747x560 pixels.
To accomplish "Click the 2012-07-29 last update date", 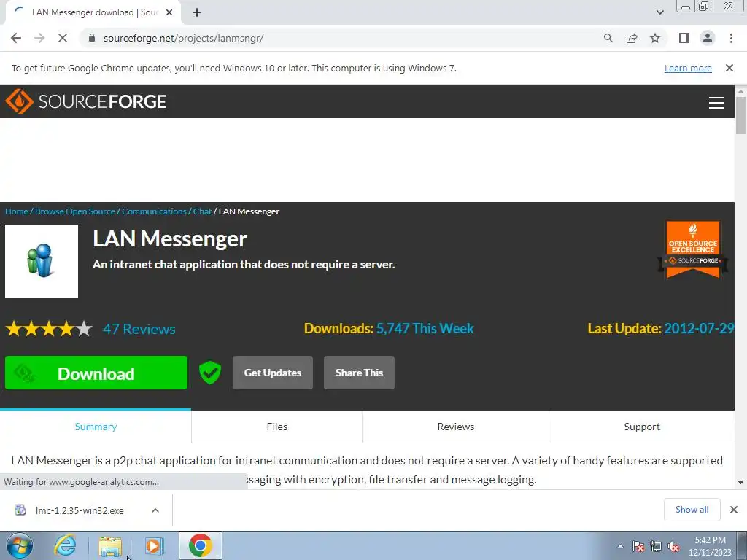I will coord(699,329).
